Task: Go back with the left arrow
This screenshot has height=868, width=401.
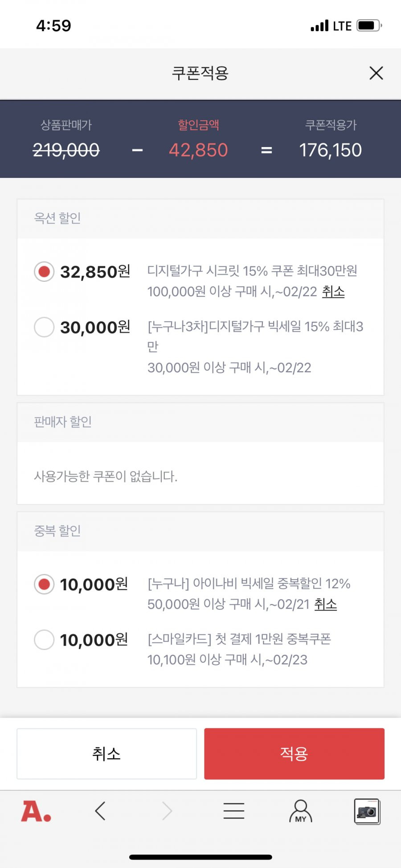Action: coord(100,811)
